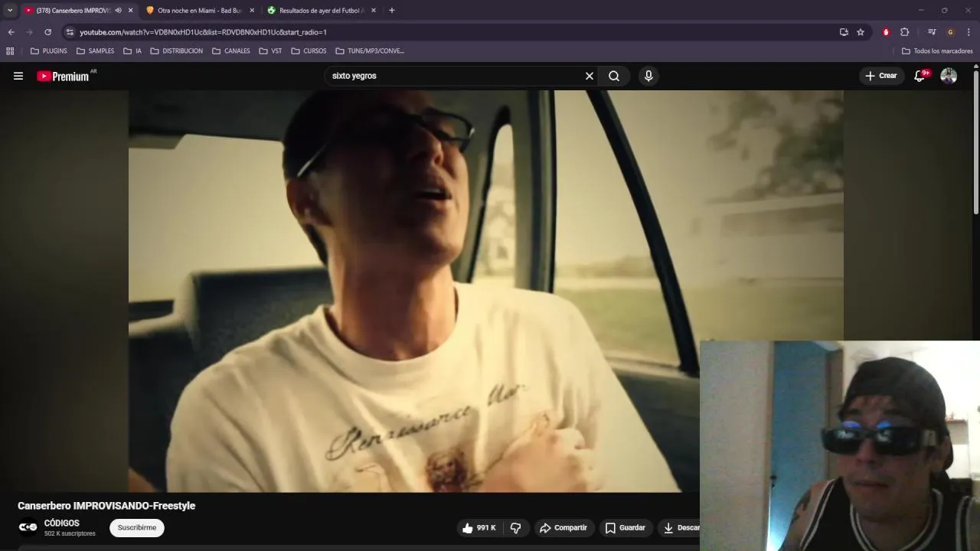Save the video via Guardar
The width and height of the screenshot is (980, 551).
tap(626, 528)
